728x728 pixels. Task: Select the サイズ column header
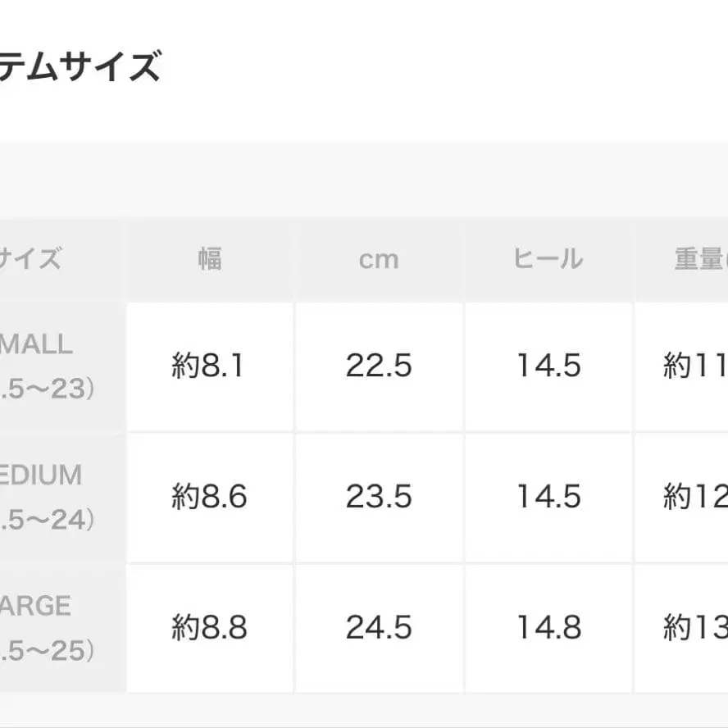(31, 259)
